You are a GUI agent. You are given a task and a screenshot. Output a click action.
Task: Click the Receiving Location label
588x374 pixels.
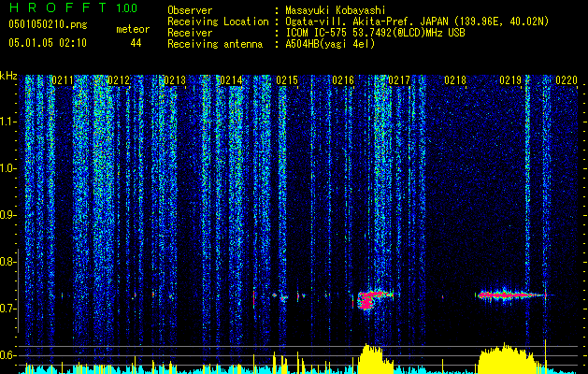tap(218, 22)
